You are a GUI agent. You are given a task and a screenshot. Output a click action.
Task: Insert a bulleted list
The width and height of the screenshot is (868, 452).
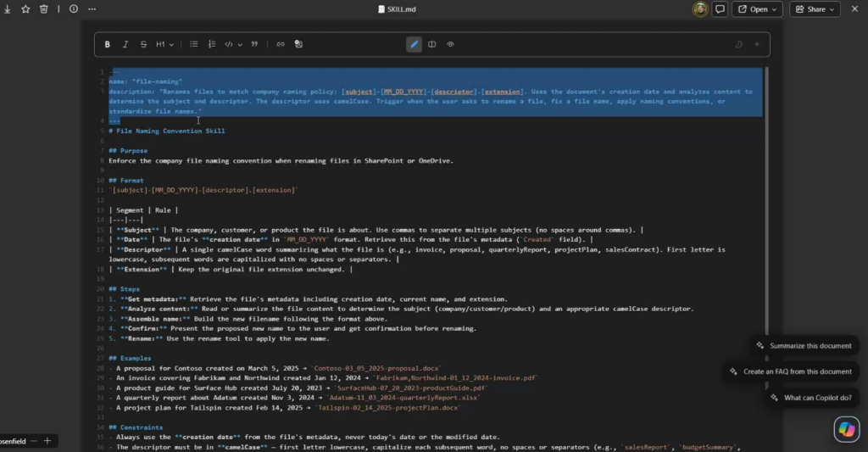click(x=194, y=44)
